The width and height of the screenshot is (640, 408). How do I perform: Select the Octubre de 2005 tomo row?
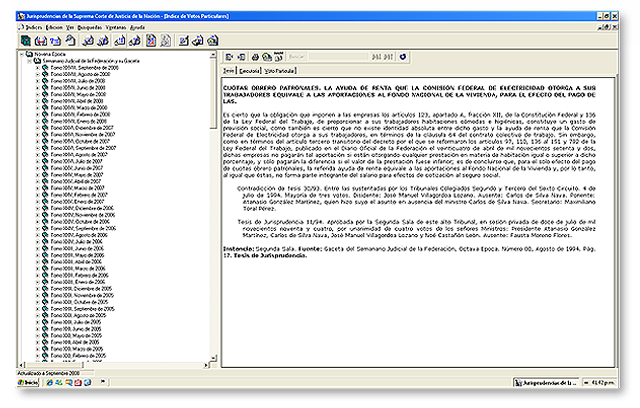pyautogui.click(x=79, y=302)
